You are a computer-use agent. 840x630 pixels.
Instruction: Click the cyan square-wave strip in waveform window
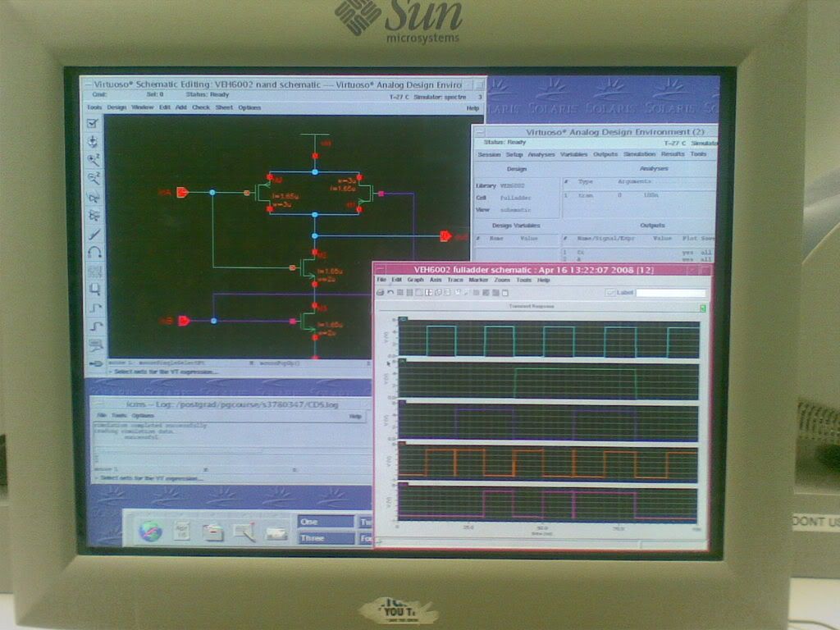tap(549, 339)
